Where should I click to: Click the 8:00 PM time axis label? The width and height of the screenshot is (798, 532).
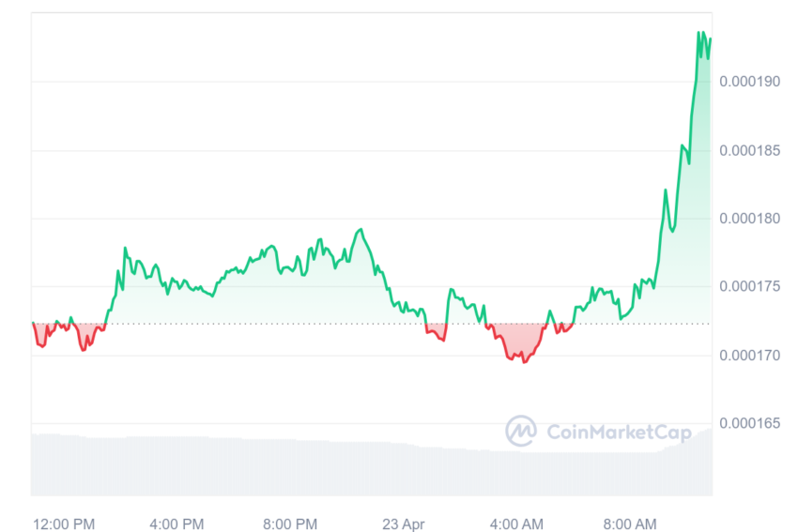click(x=290, y=524)
